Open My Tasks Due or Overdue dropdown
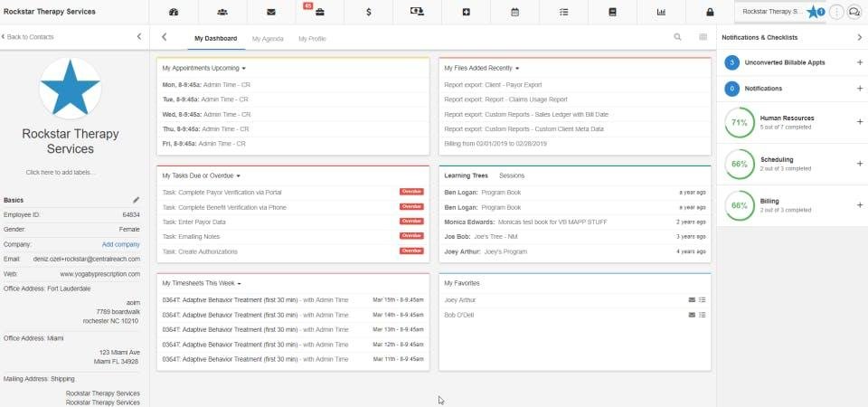 201,175
